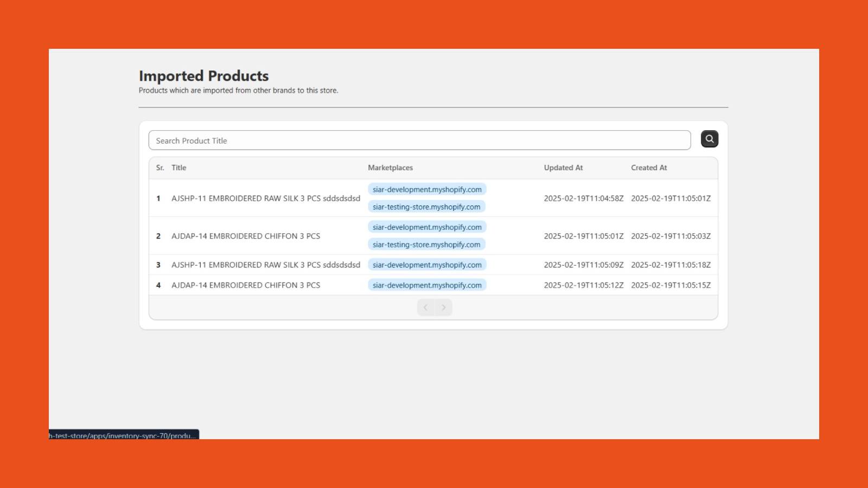
Task: Select row 2 title AJDAP-14 EMBROIDERED CHIFFON
Action: [x=246, y=236]
